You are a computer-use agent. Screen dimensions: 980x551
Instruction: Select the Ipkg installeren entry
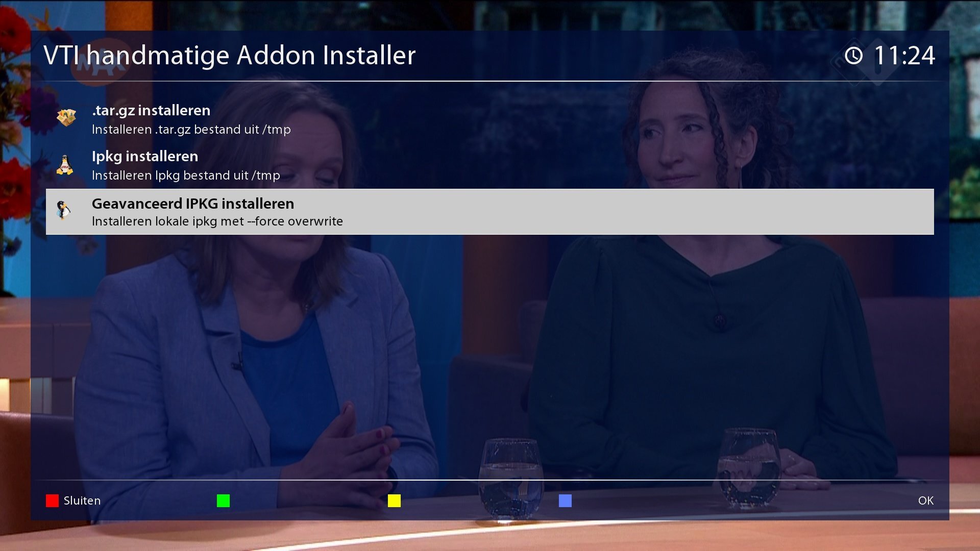tap(145, 156)
